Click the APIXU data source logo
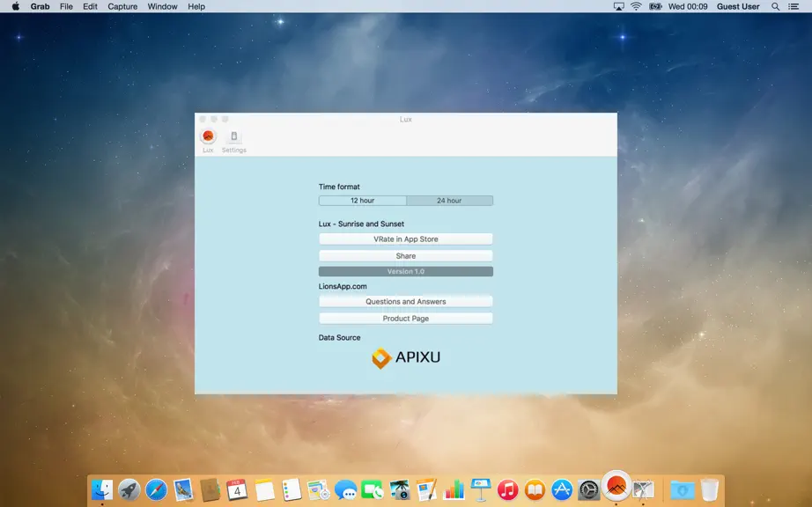The height and width of the screenshot is (507, 812). [x=406, y=357]
